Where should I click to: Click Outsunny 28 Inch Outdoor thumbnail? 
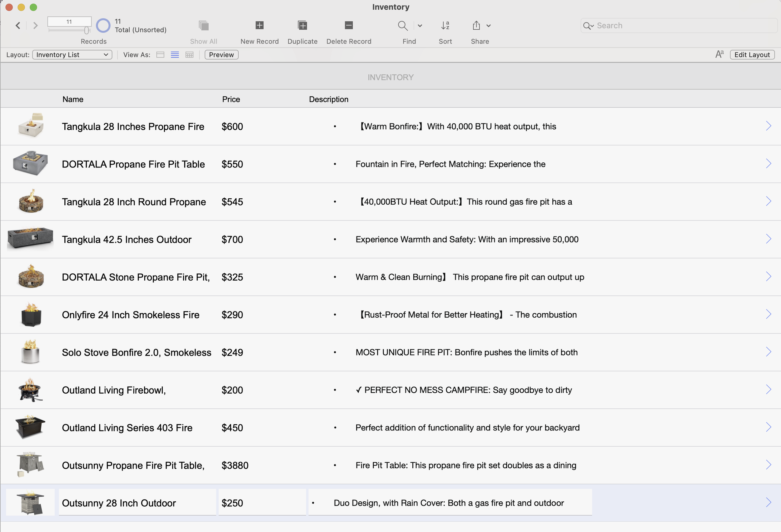tap(30, 502)
